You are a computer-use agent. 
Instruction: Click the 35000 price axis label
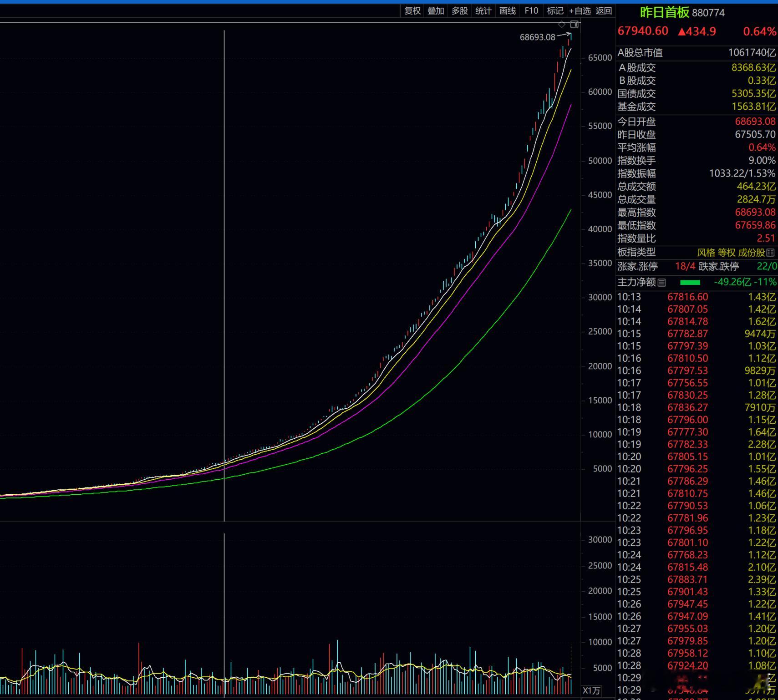tap(600, 264)
